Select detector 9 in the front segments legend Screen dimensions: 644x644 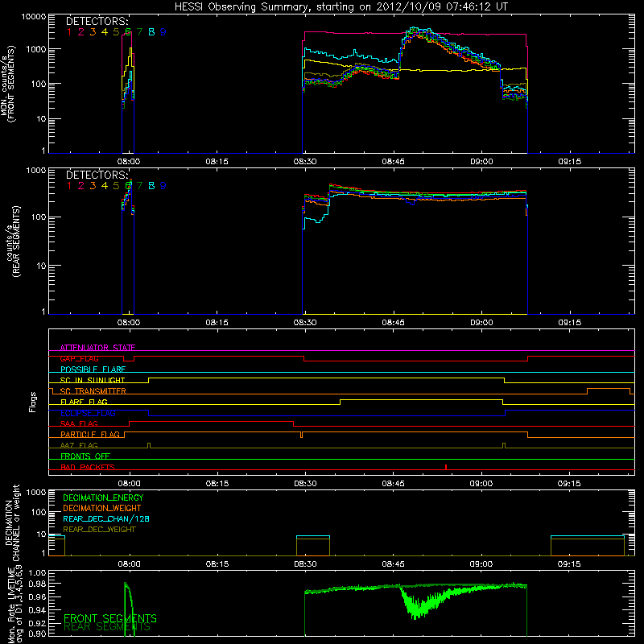click(x=163, y=32)
